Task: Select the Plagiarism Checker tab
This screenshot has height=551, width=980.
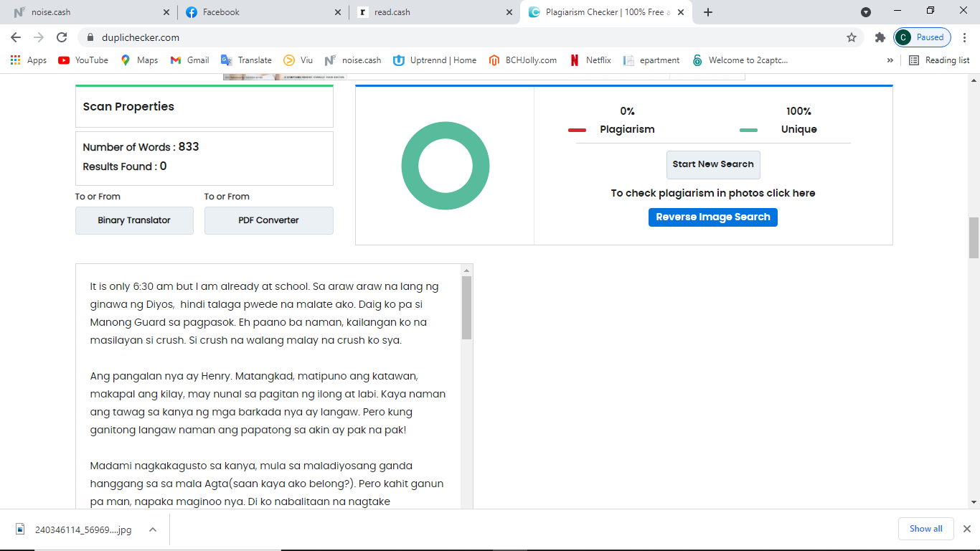Action: tap(606, 12)
